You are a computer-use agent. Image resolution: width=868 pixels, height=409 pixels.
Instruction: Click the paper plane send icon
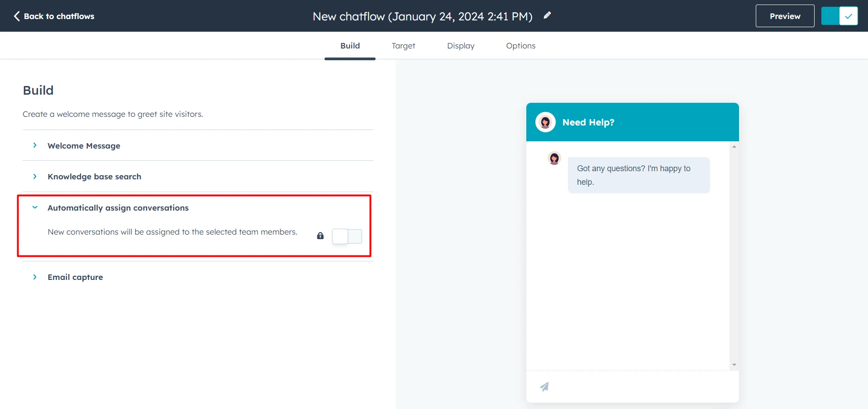click(x=544, y=386)
